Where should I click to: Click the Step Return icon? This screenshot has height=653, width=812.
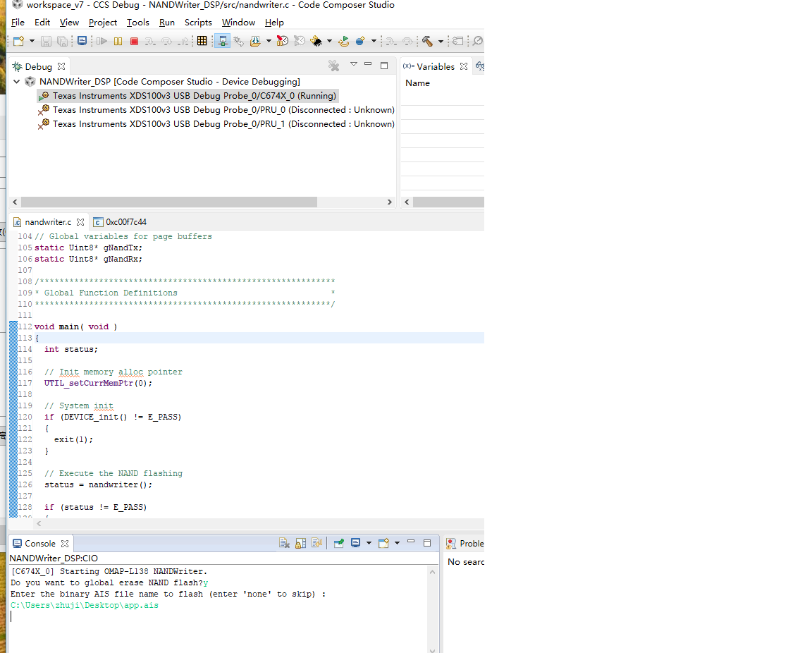183,41
